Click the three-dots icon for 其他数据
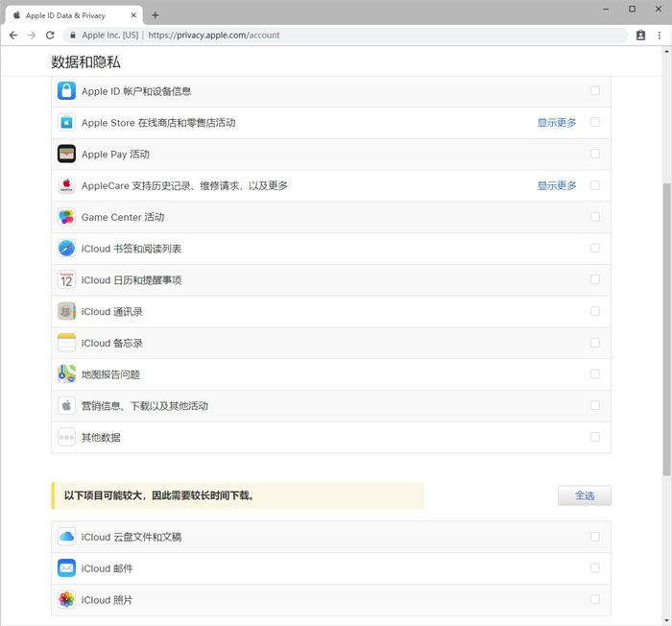Image resolution: width=672 pixels, height=626 pixels. [66, 438]
